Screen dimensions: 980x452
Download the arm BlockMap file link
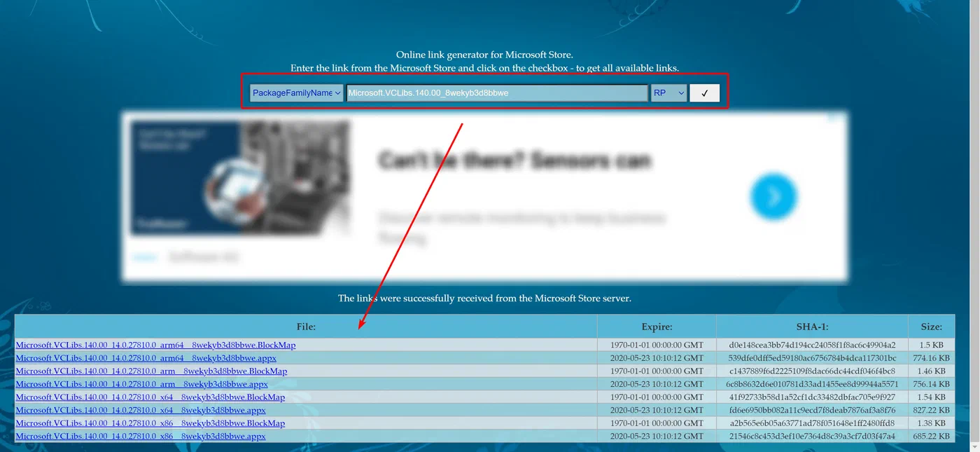coord(151,371)
